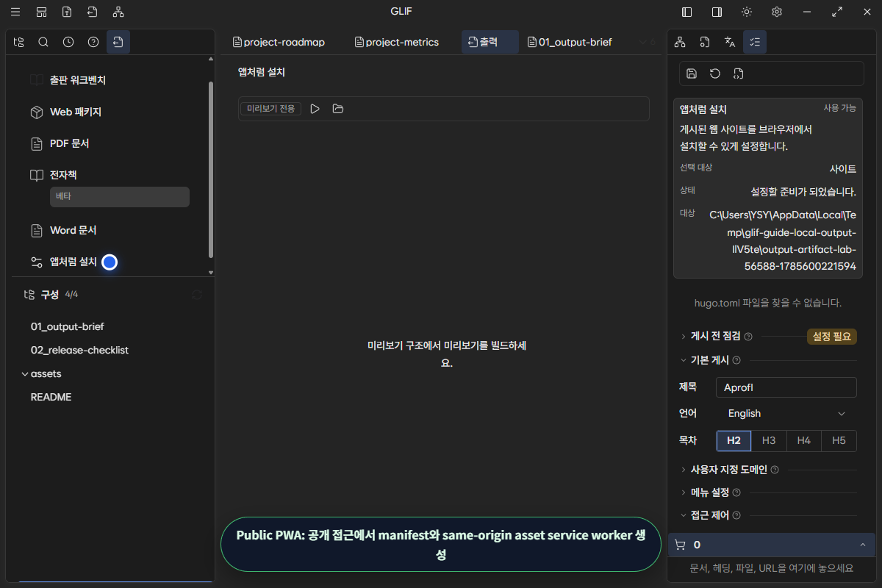Click the 제목 input field

[x=786, y=387]
